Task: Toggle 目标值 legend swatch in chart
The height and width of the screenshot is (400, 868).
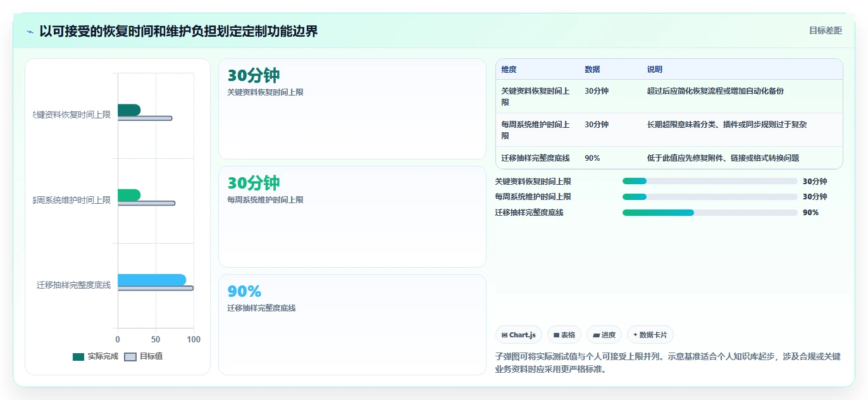Action: [130, 357]
